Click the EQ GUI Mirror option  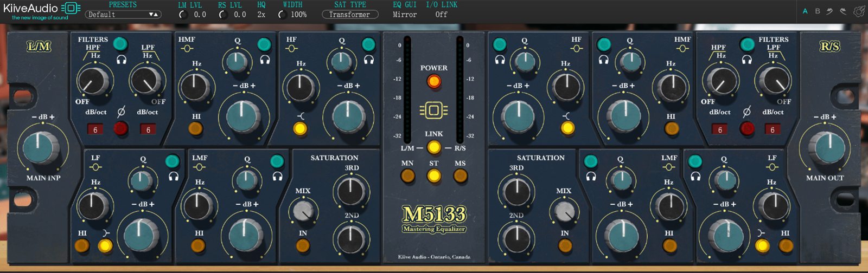point(405,15)
